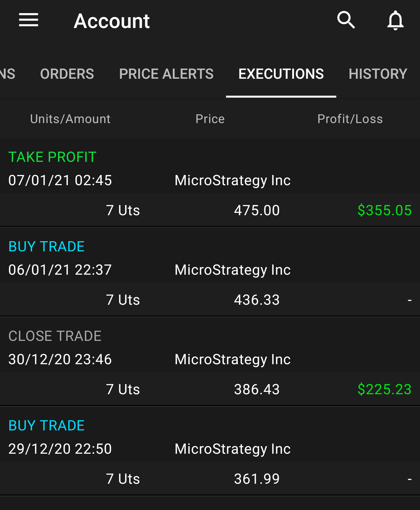Tap the Account page title
The image size is (420, 510).
(112, 21)
